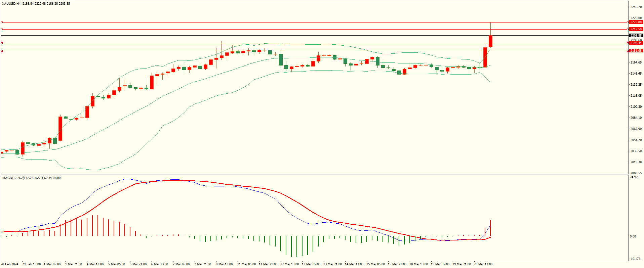Click the 14 Mar 13:00 time label
The height and width of the screenshot is (268, 644).
354,264
